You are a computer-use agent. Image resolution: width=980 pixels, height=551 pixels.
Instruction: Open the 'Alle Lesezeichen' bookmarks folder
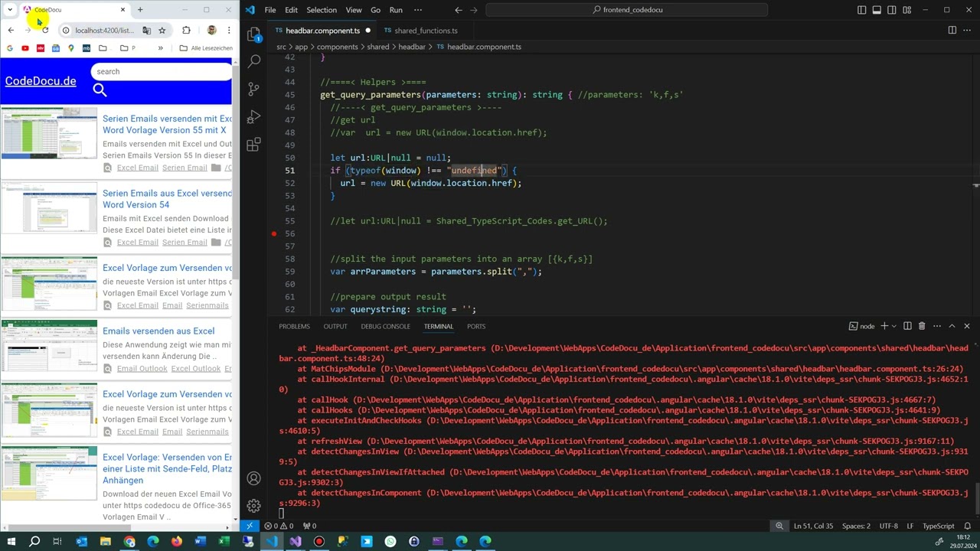(x=206, y=48)
